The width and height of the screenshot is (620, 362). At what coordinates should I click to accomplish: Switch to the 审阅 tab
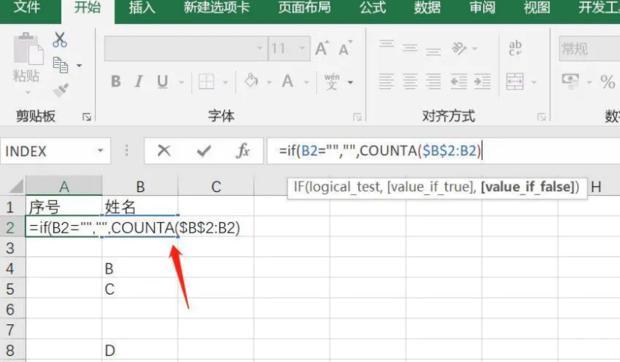(482, 7)
